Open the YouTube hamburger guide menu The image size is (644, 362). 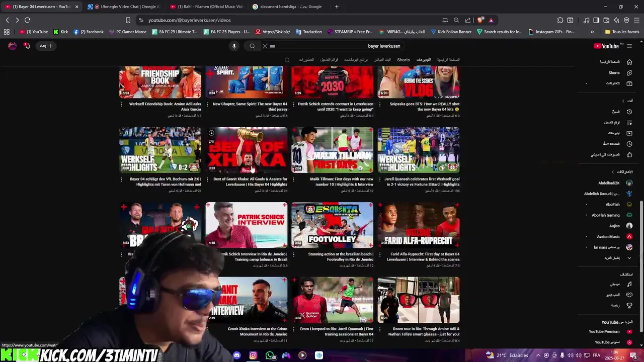629,46
